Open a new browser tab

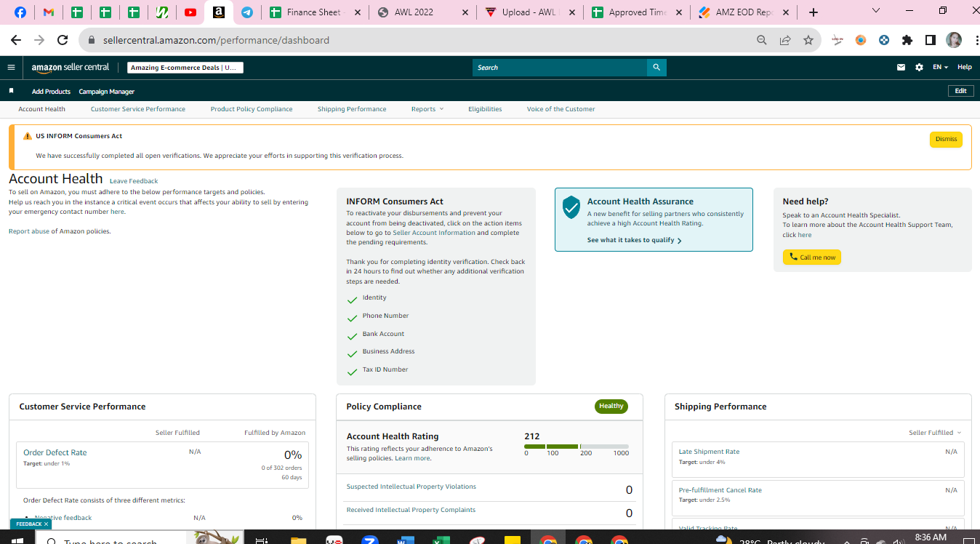[814, 12]
